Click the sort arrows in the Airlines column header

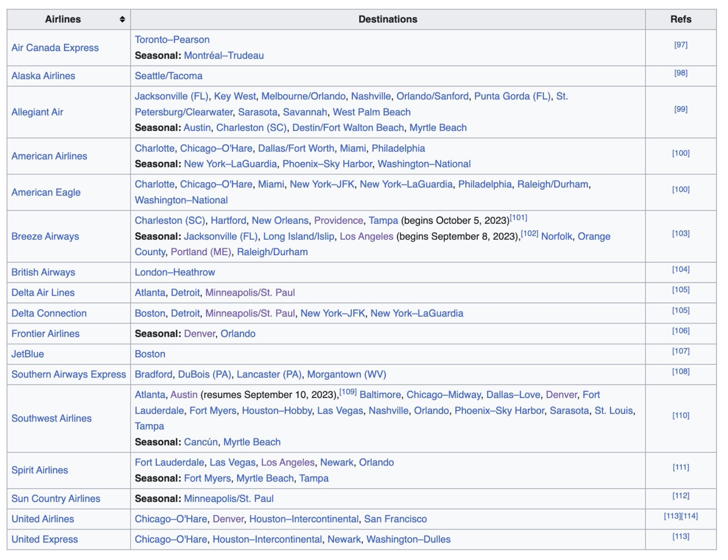tap(122, 19)
